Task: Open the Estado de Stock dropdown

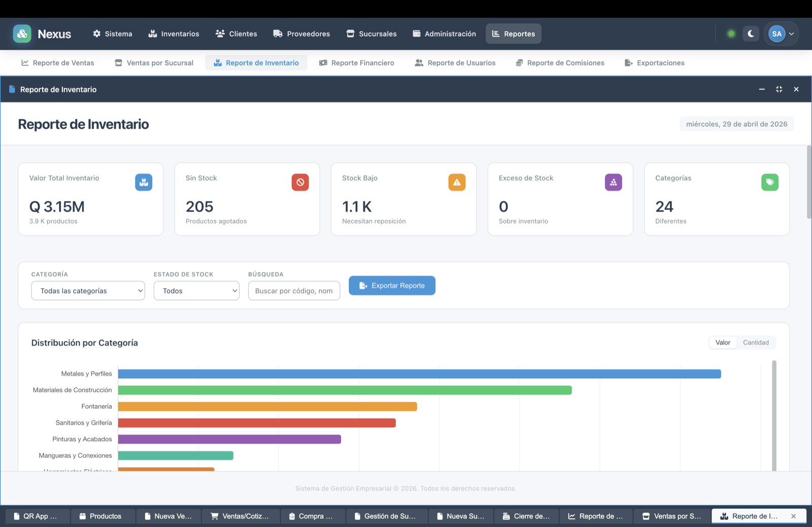Action: click(196, 291)
